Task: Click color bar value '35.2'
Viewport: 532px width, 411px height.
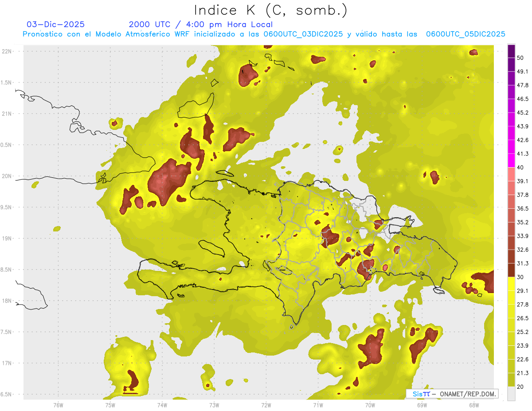Action: click(523, 222)
